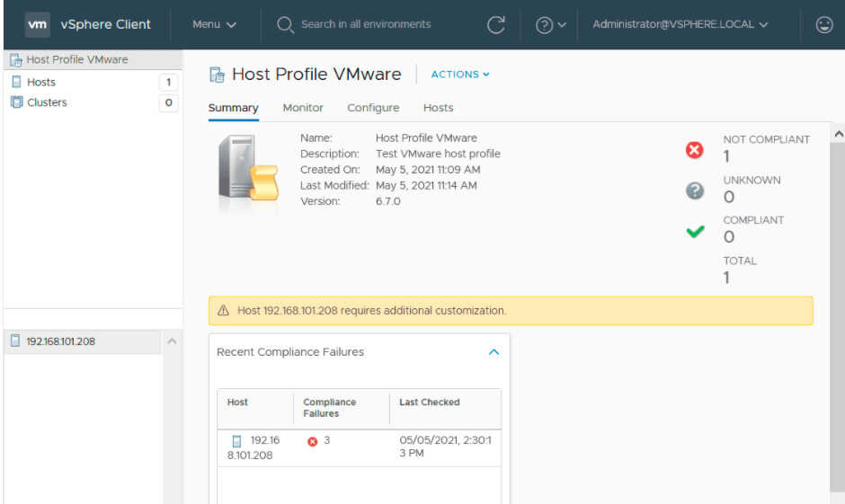Open Hosts in the navigator
This screenshot has height=504, width=845.
(41, 82)
